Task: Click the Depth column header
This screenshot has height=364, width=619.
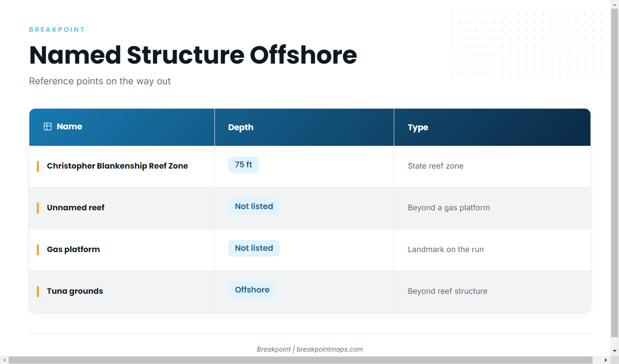Action: [x=304, y=127]
